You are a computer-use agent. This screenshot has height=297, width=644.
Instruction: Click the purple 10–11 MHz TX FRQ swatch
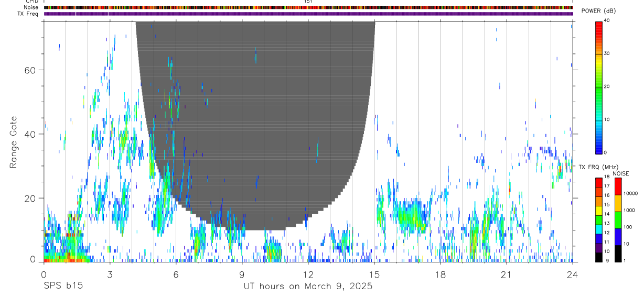click(x=598, y=248)
